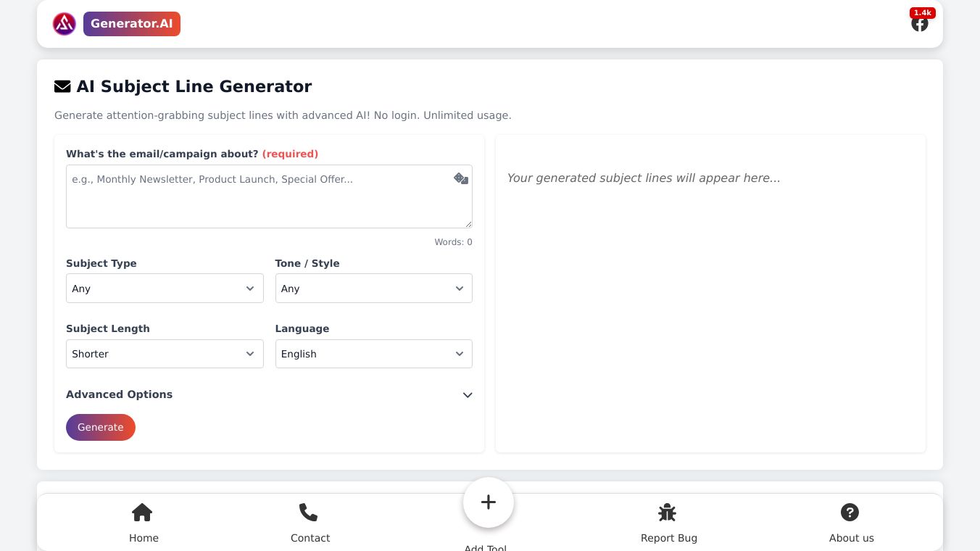980x551 pixels.
Task: Click the Contact phone icon
Action: [308, 513]
